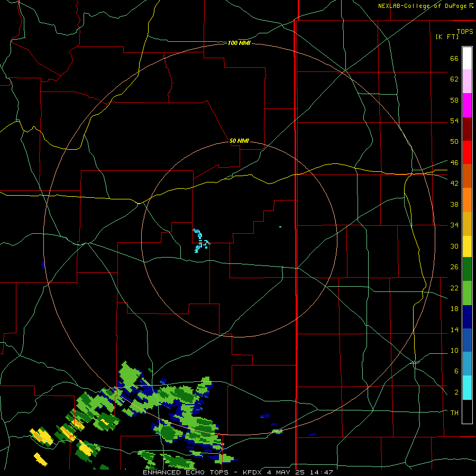Click the navy blue legend swatch
The height and width of the screenshot is (476, 476).
pos(467,317)
